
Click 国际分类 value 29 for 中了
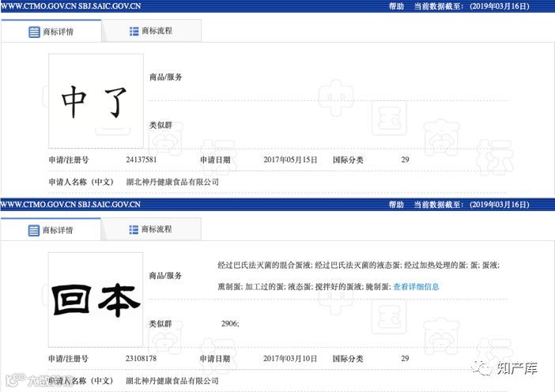405,160
